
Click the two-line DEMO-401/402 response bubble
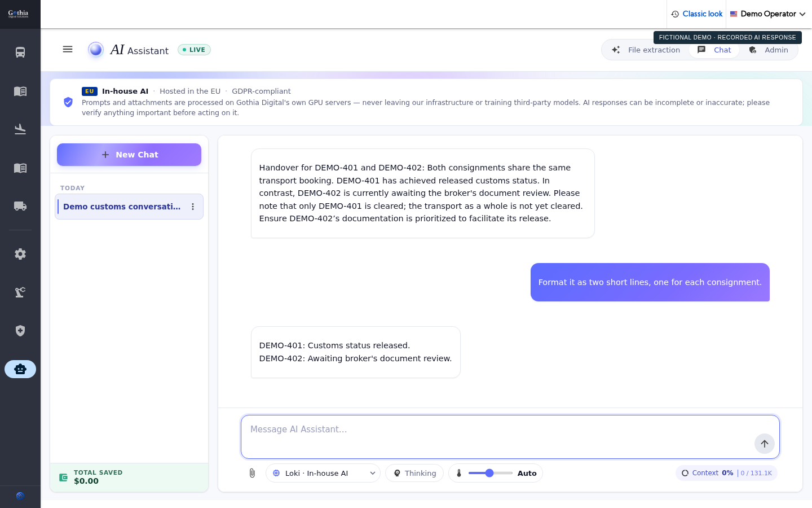356,352
